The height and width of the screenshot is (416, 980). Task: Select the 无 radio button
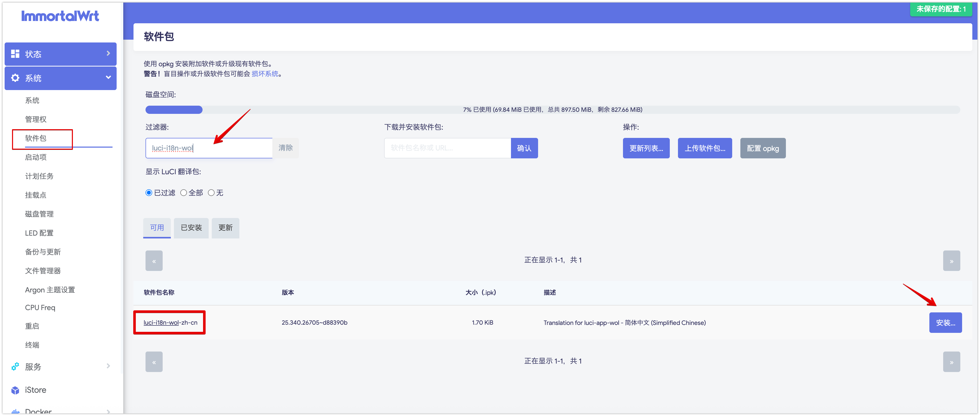point(211,193)
